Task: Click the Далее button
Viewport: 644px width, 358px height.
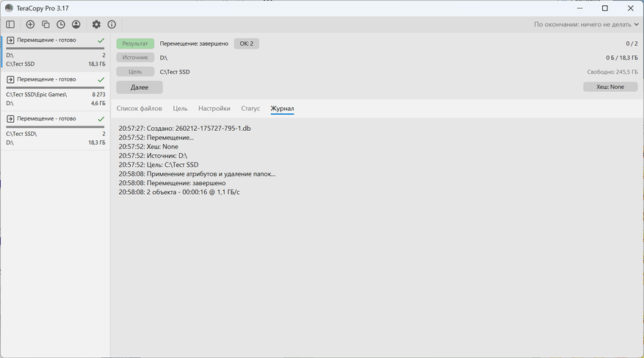Action: click(140, 87)
